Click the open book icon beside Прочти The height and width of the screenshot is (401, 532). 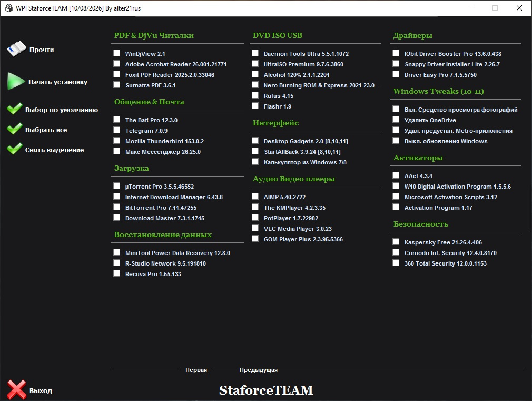pos(16,49)
